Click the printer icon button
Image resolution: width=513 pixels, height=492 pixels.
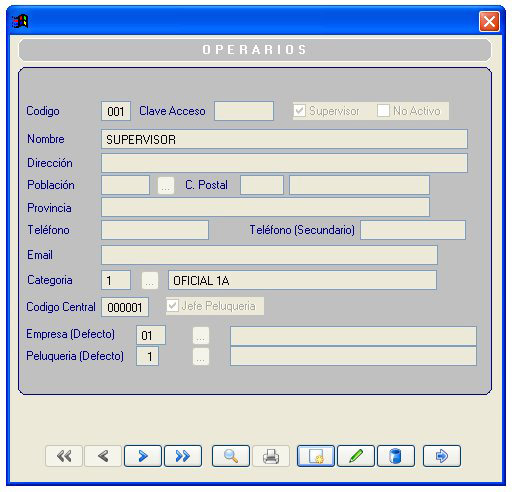(x=271, y=456)
